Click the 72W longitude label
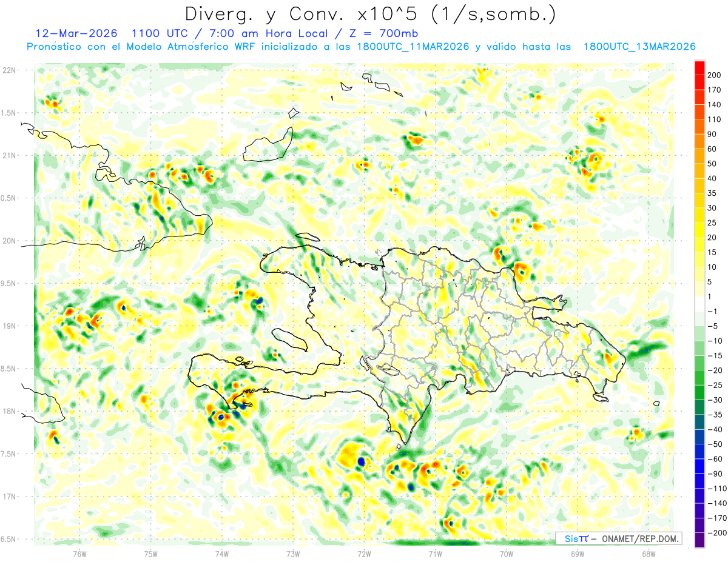The height and width of the screenshot is (562, 728). click(x=364, y=554)
